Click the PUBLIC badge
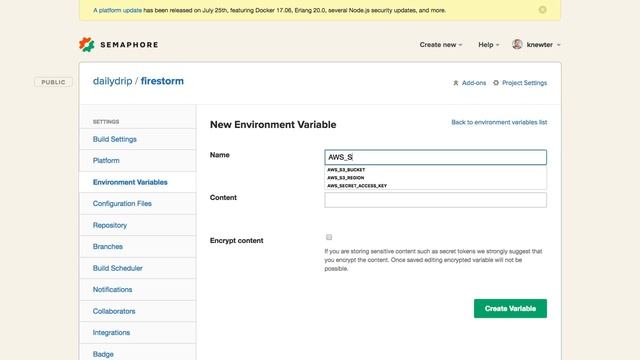The image size is (640, 360). pyautogui.click(x=53, y=82)
